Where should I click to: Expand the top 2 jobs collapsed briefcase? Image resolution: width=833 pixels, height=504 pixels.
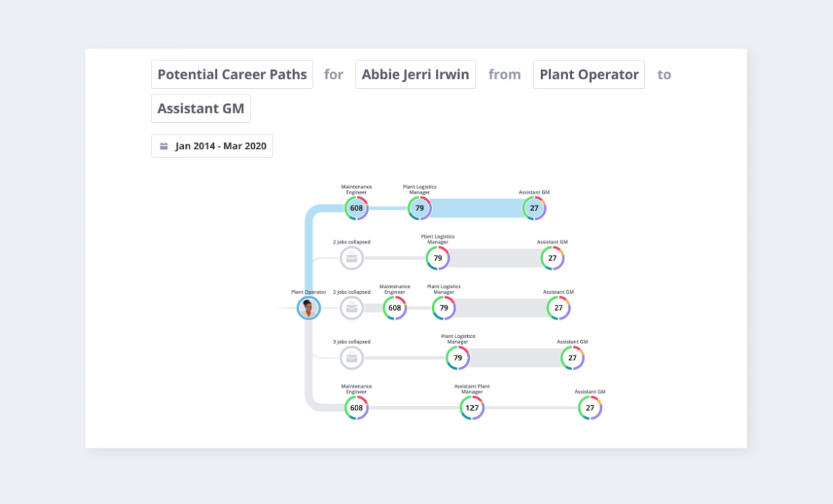352,258
